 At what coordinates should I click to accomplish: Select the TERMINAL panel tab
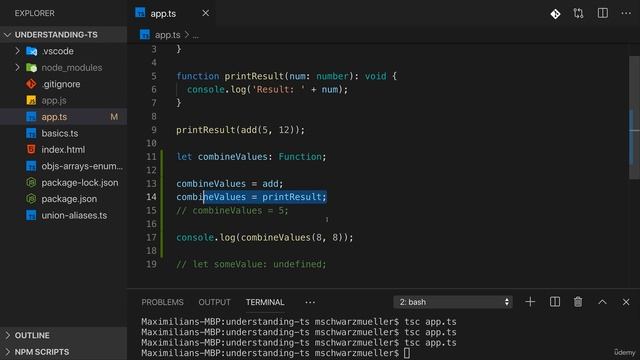pyautogui.click(x=265, y=302)
